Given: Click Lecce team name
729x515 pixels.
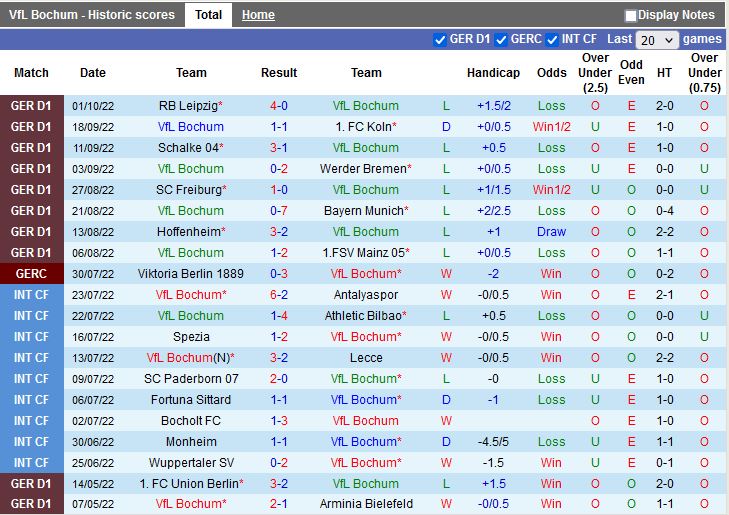Looking at the screenshot, I should pyautogui.click(x=366, y=358).
